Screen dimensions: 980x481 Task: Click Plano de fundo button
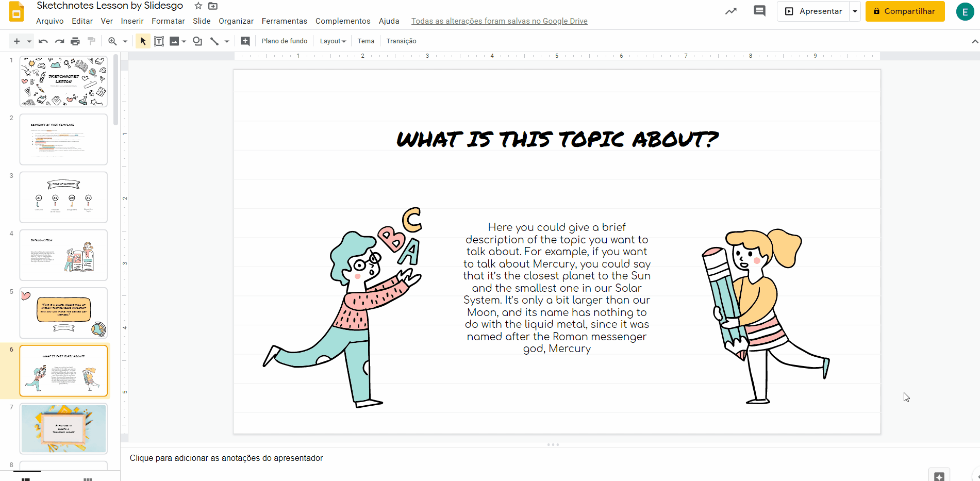click(285, 41)
